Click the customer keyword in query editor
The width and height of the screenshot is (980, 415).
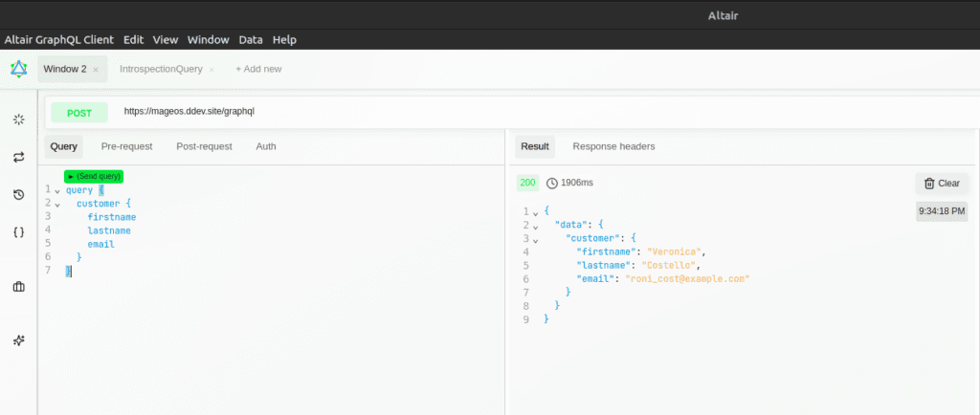(x=99, y=204)
